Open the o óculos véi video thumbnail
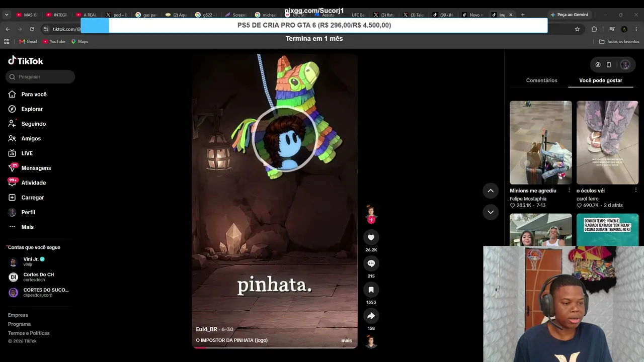Screen dimensions: 644x362 click(608, 143)
